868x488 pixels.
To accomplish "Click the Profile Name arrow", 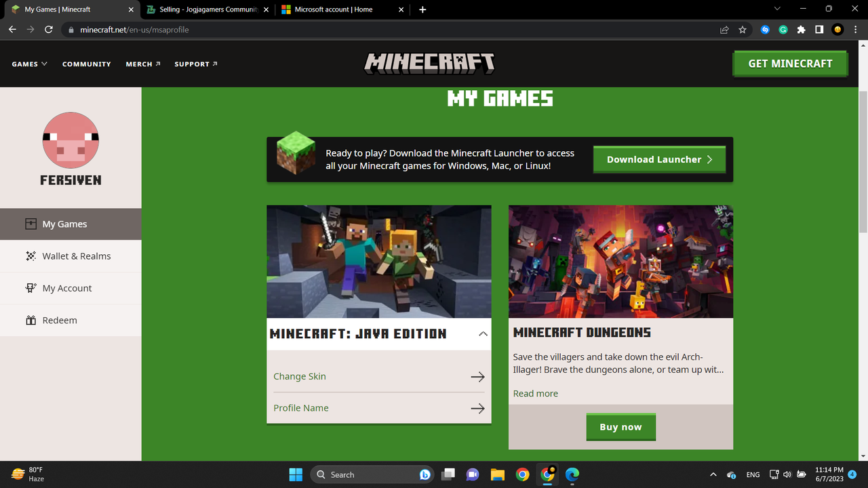I will point(477,409).
